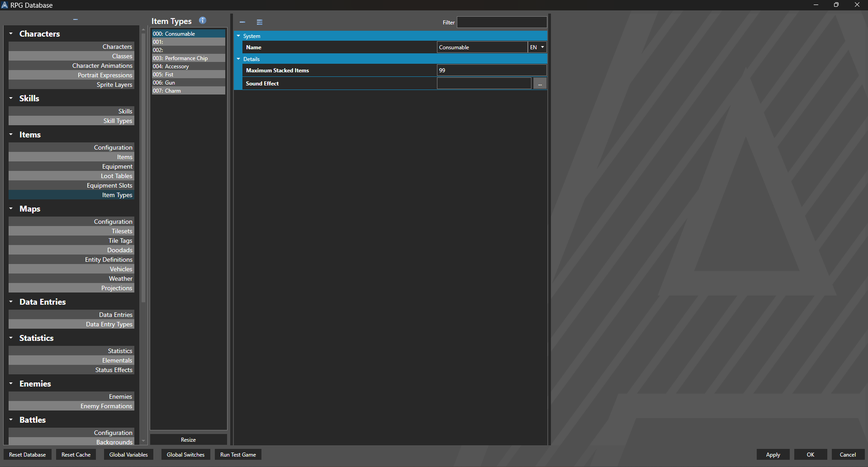Click the Run Test Game button
Screen dimensions: 868x467
pyautogui.click(x=237, y=454)
